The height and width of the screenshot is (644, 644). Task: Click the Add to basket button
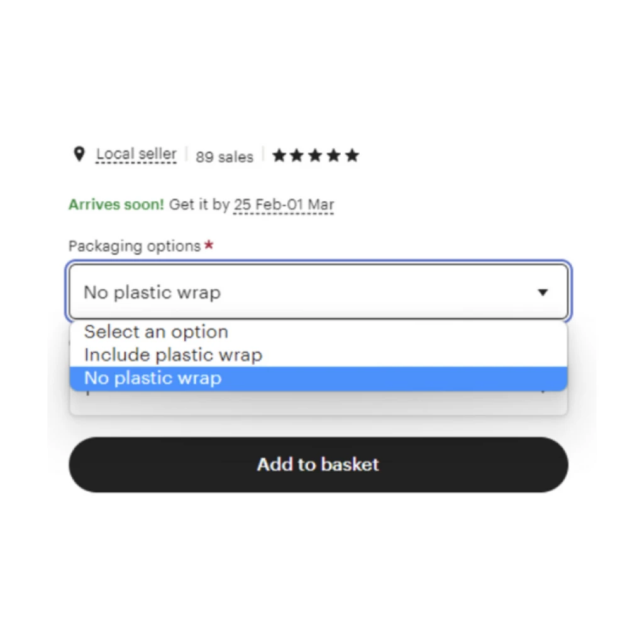[x=319, y=465]
